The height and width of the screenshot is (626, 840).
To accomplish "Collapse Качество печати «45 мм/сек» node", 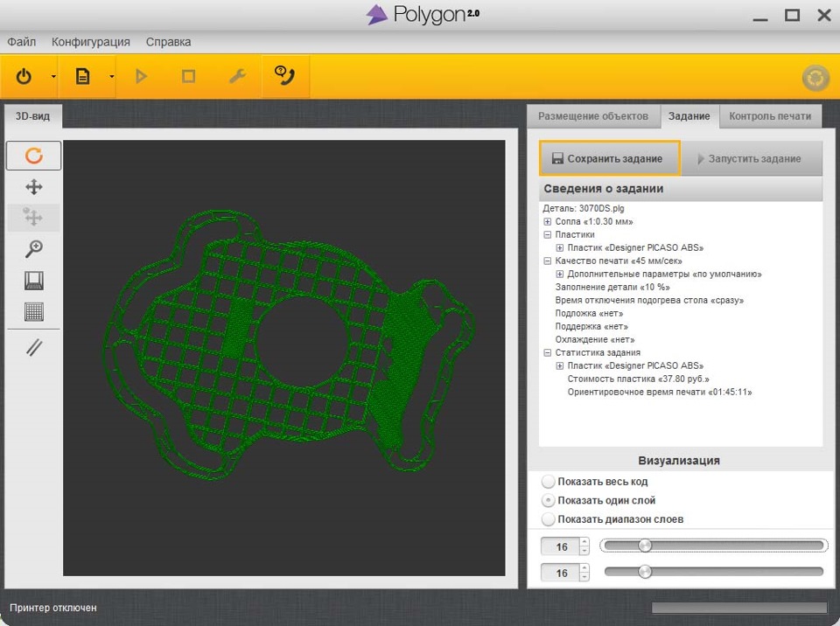I will pyautogui.click(x=547, y=261).
